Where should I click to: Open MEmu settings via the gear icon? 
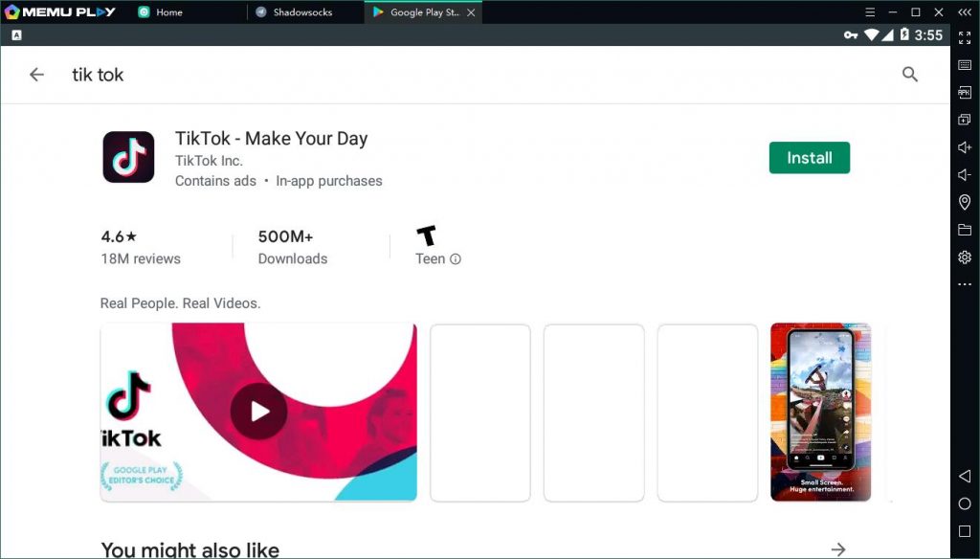tap(965, 257)
